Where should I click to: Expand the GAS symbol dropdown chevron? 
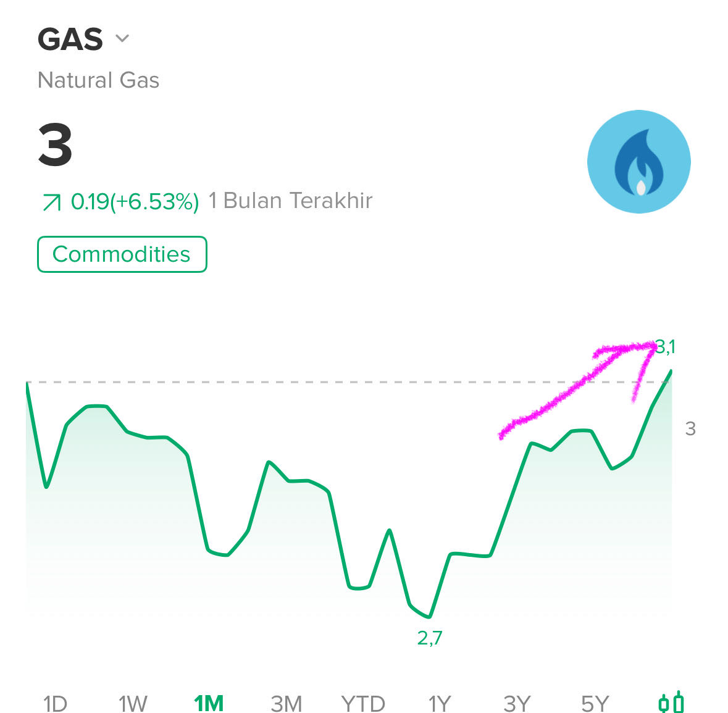(122, 38)
